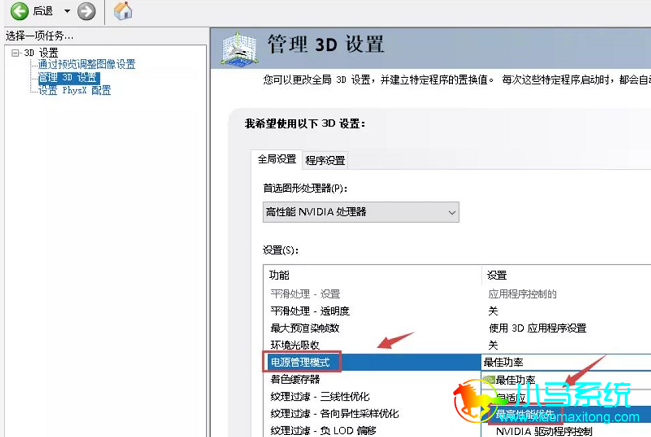Viewport: 651px width, 437px height.
Task: Collapse the 3D 设置 tree node
Action: [x=15, y=53]
